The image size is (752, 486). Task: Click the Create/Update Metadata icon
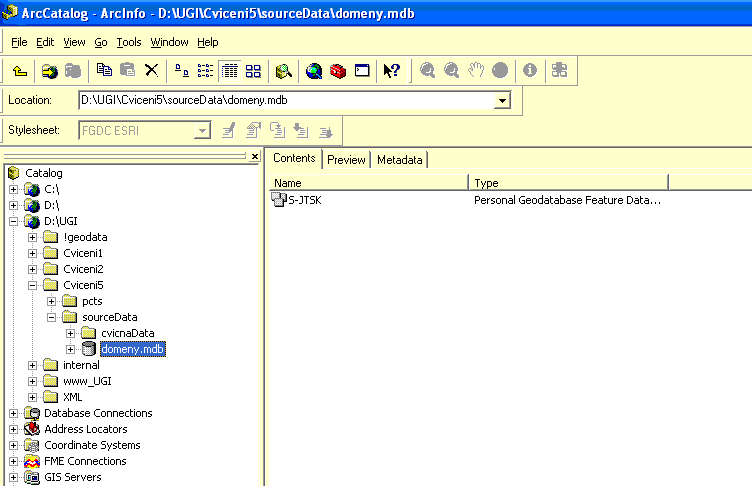[x=277, y=130]
